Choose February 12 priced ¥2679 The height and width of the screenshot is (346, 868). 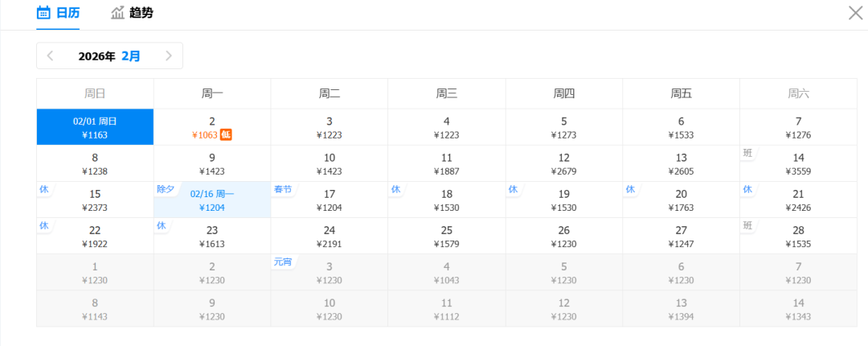coord(564,163)
